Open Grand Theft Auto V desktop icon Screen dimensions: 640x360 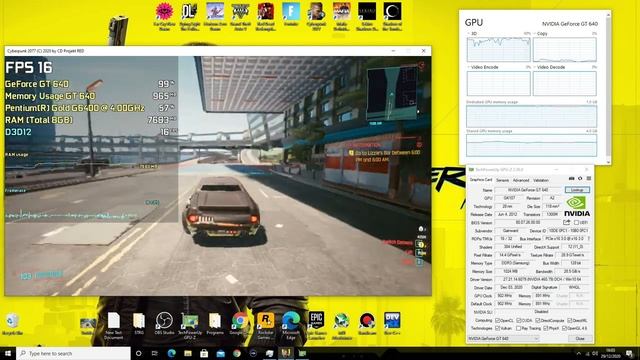pos(240,16)
